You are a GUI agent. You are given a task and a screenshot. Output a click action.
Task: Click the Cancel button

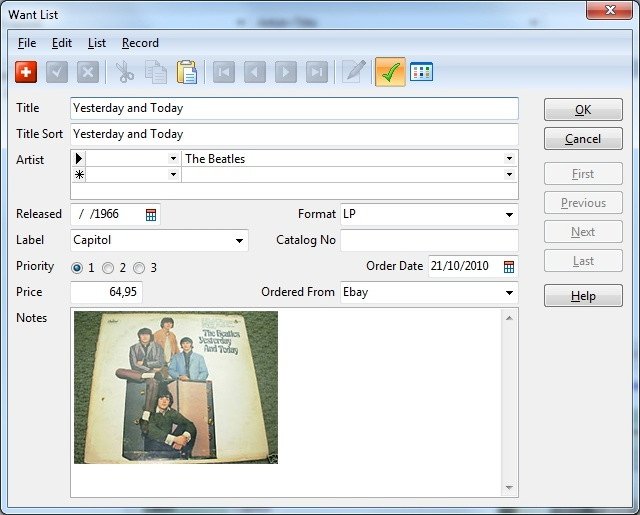tap(583, 139)
